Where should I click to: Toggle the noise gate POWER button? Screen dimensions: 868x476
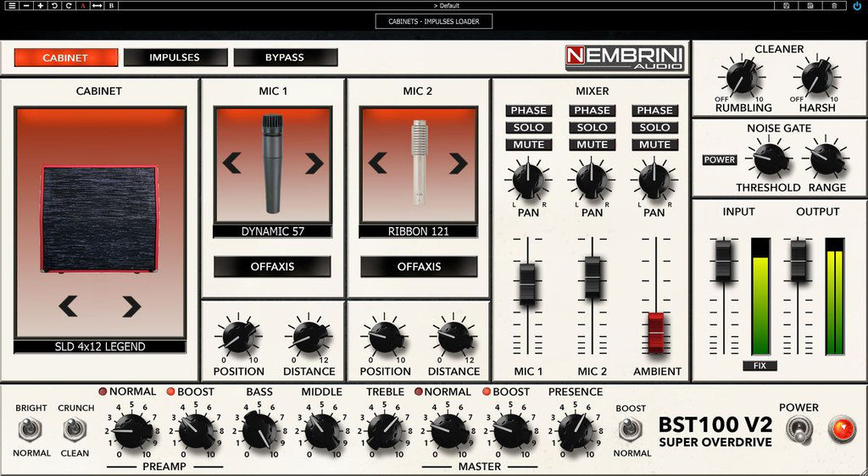pyautogui.click(x=720, y=160)
